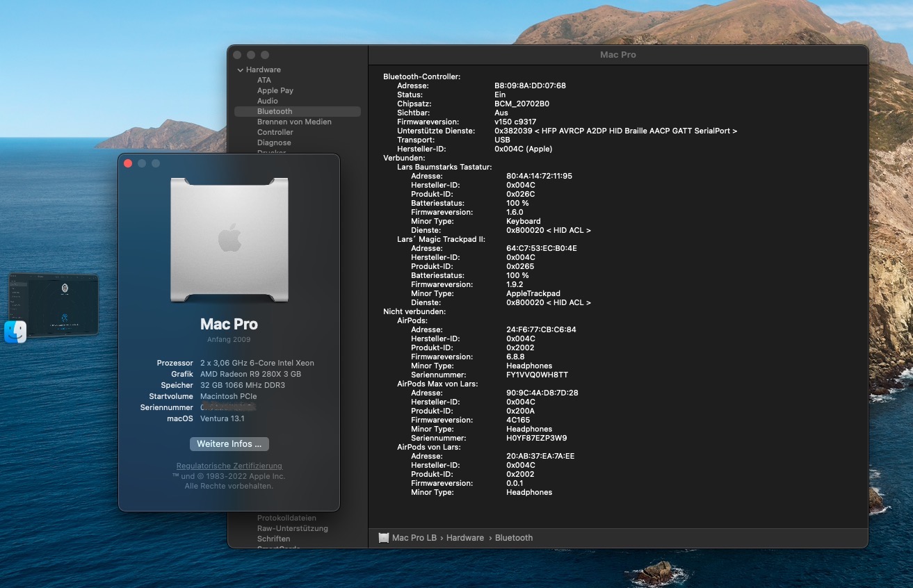Click the macOS value Ventura 13.1
Image resolution: width=913 pixels, height=588 pixels.
[x=223, y=418]
